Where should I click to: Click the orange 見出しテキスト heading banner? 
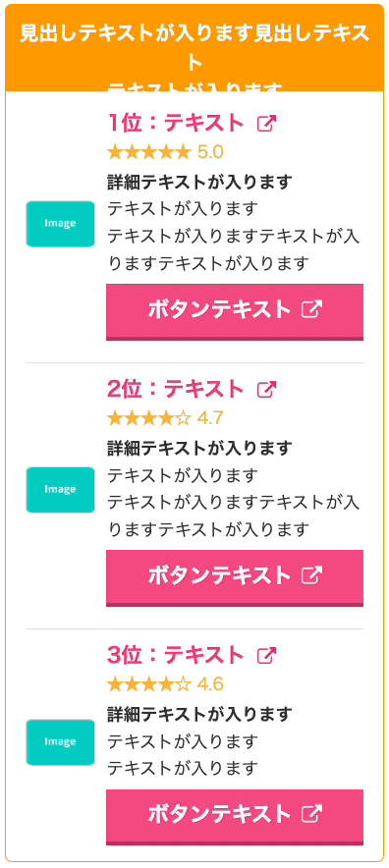tap(194, 47)
